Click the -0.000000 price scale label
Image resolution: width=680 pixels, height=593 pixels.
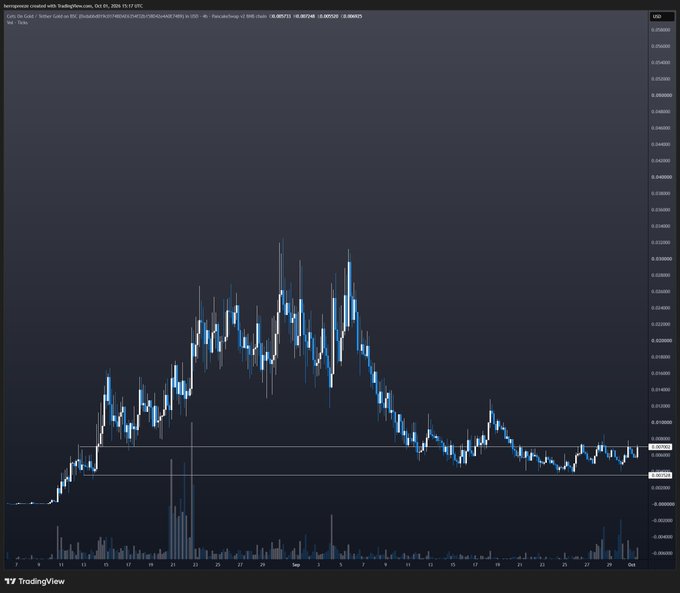point(662,504)
